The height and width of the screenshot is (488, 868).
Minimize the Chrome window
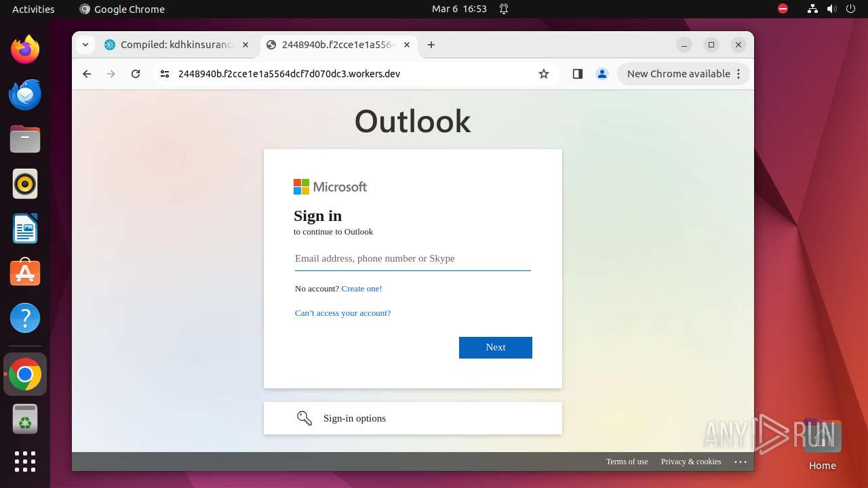pyautogui.click(x=684, y=45)
